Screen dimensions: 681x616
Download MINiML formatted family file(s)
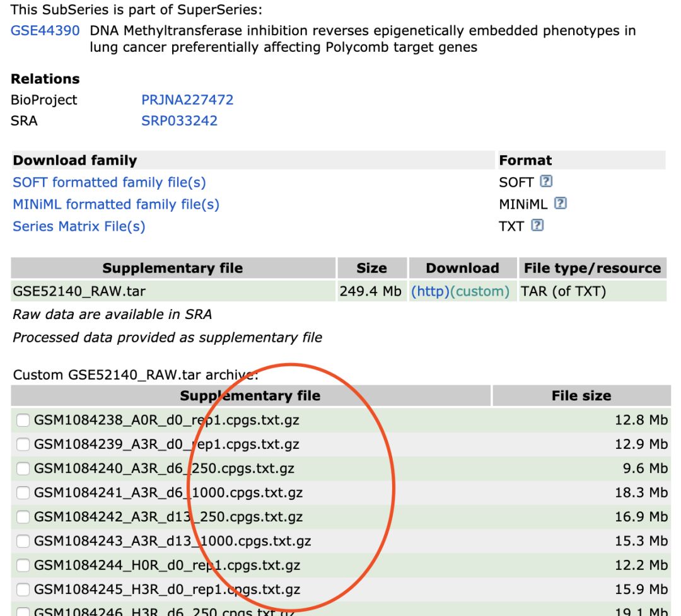point(116,204)
